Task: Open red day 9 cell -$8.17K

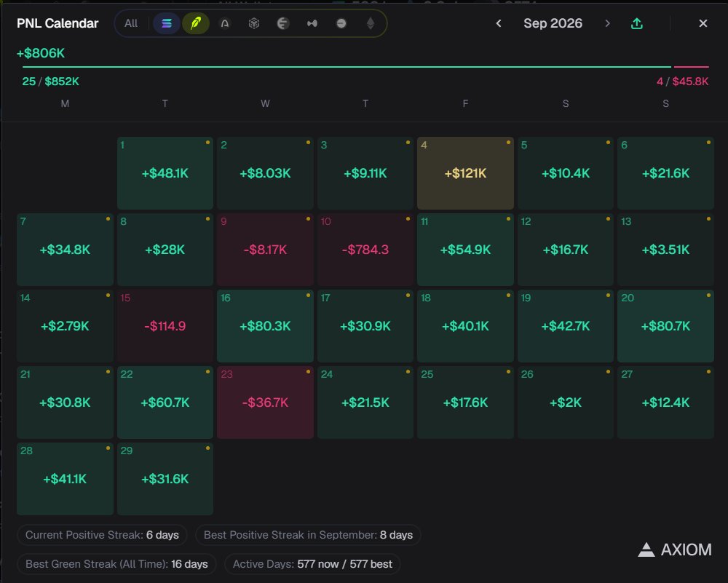Action: coord(265,250)
